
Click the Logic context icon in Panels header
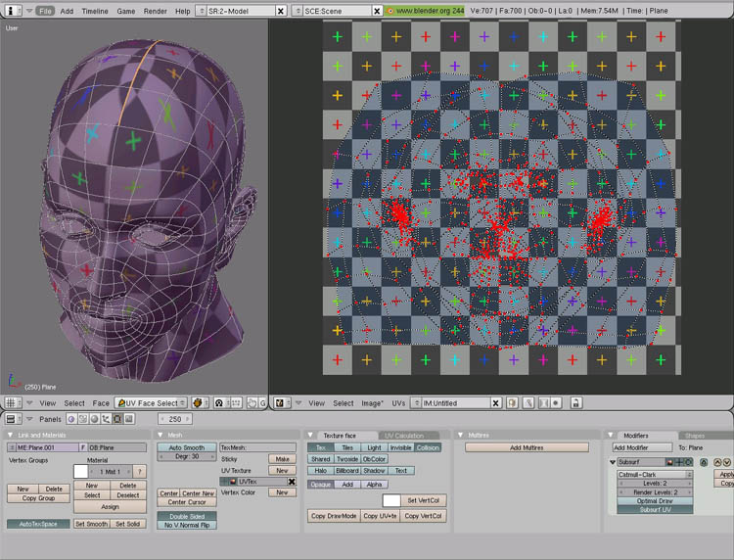73,419
